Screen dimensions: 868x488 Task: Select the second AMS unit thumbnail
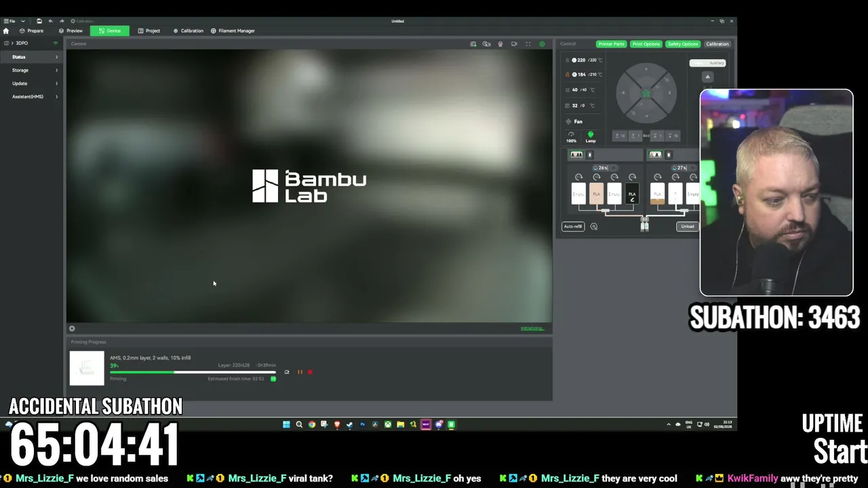pos(655,155)
